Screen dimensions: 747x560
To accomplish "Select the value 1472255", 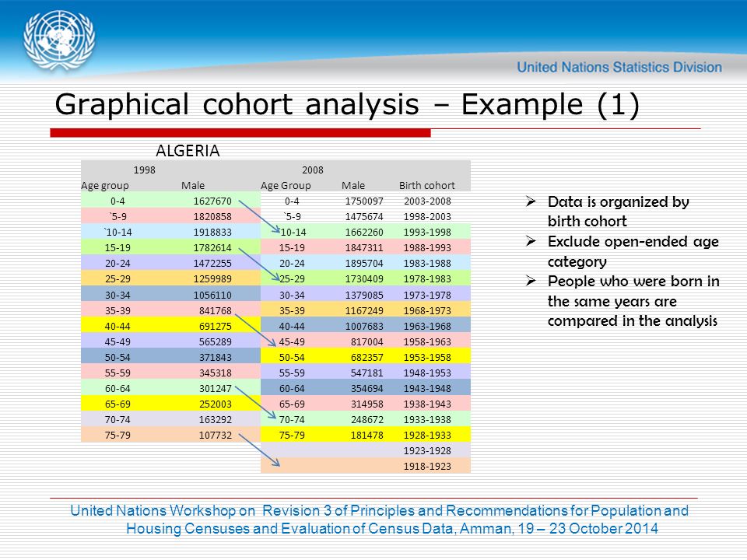I will click(212, 264).
